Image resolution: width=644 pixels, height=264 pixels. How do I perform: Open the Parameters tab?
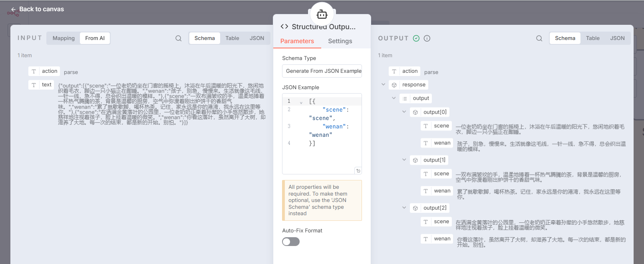pos(297,41)
